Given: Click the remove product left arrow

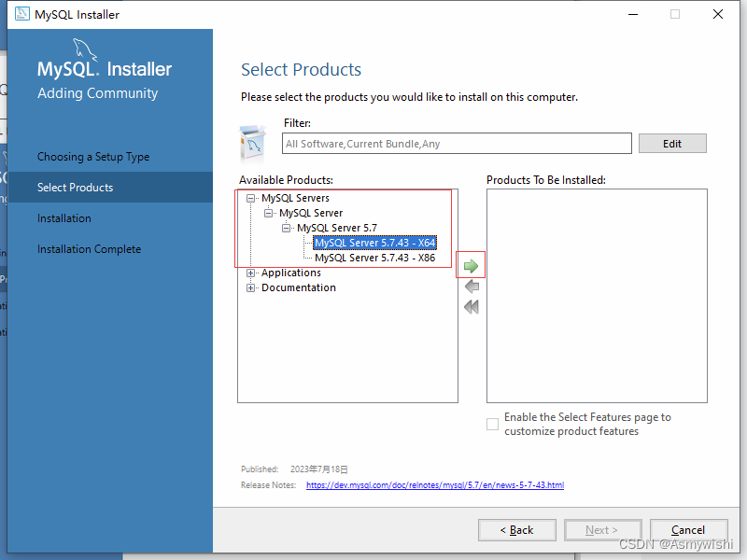Looking at the screenshot, I should coord(471,287).
